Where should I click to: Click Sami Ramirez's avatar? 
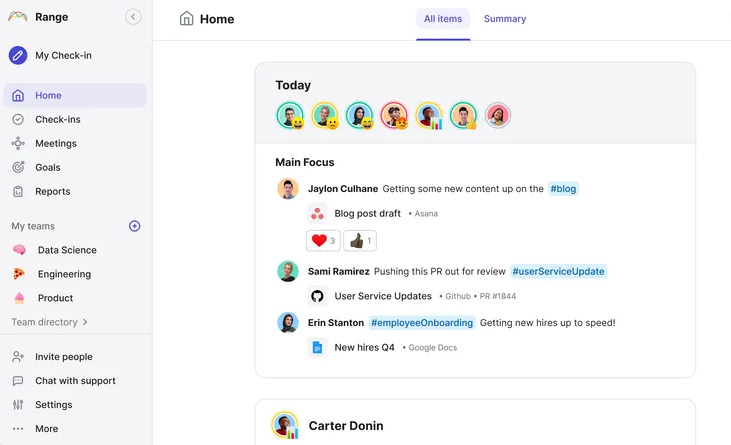point(288,271)
